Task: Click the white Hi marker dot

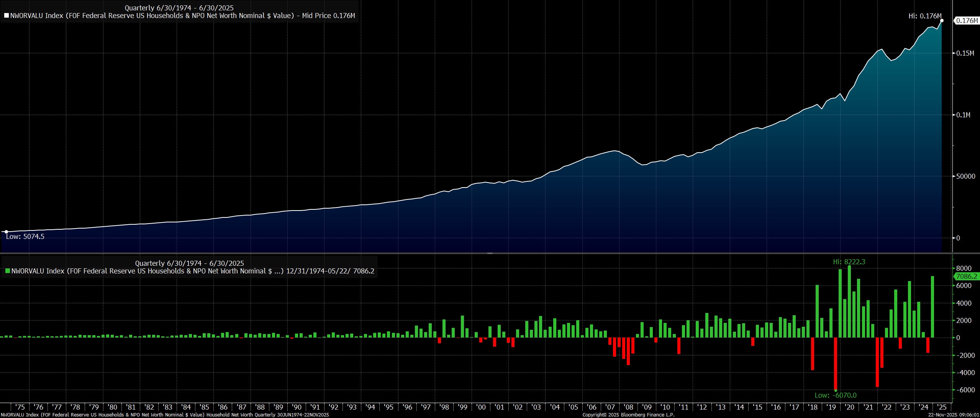Action: click(942, 21)
